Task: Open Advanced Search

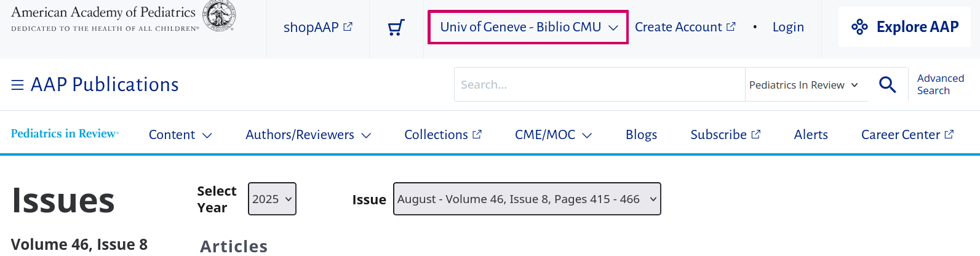Action: coord(940,84)
